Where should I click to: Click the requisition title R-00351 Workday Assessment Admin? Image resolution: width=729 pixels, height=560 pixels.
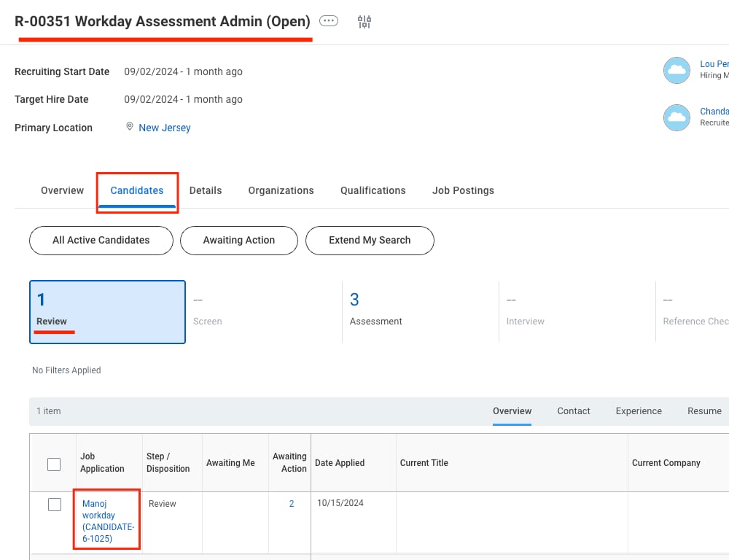pos(163,21)
